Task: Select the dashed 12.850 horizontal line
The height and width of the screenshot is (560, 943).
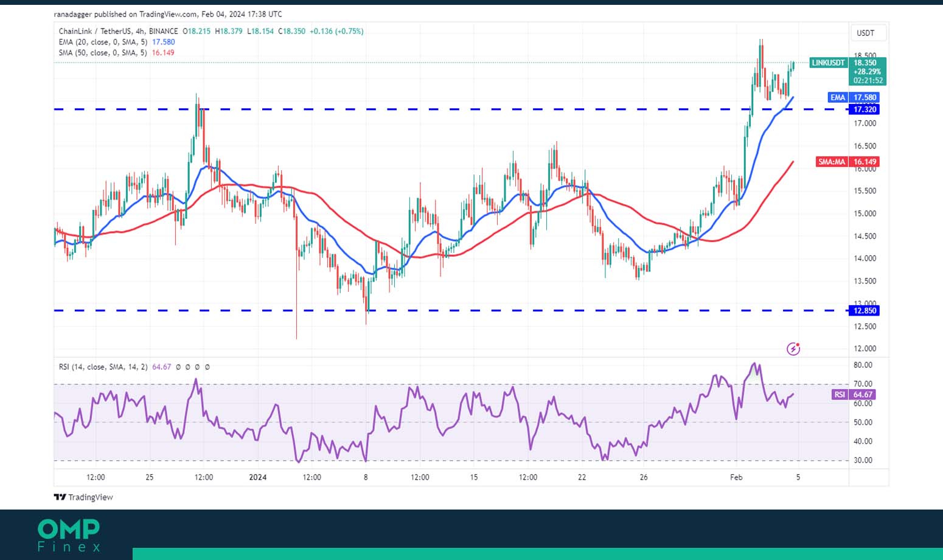Action: (x=450, y=311)
